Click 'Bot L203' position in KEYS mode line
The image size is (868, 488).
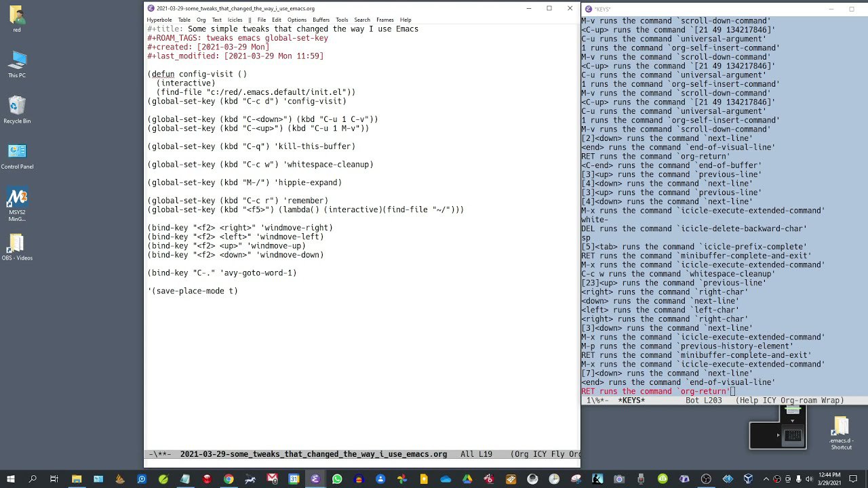[x=704, y=401]
